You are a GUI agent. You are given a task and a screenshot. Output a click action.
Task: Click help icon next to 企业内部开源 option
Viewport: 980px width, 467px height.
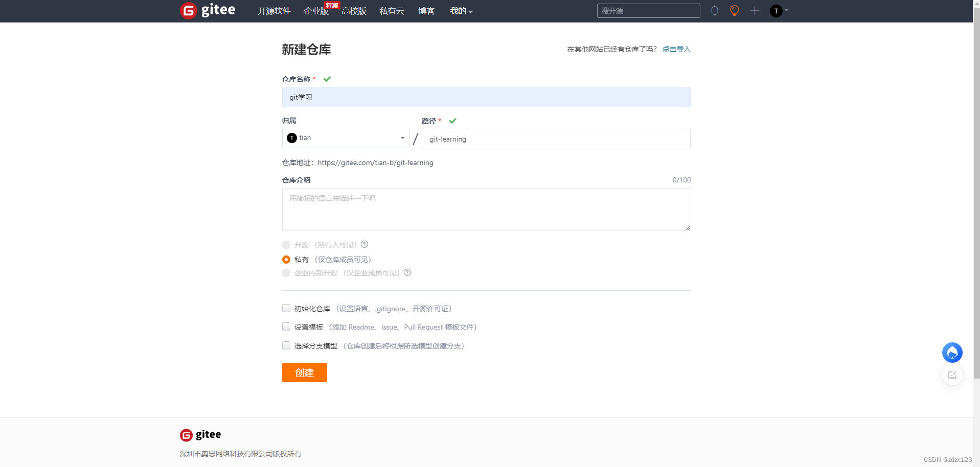tap(407, 272)
